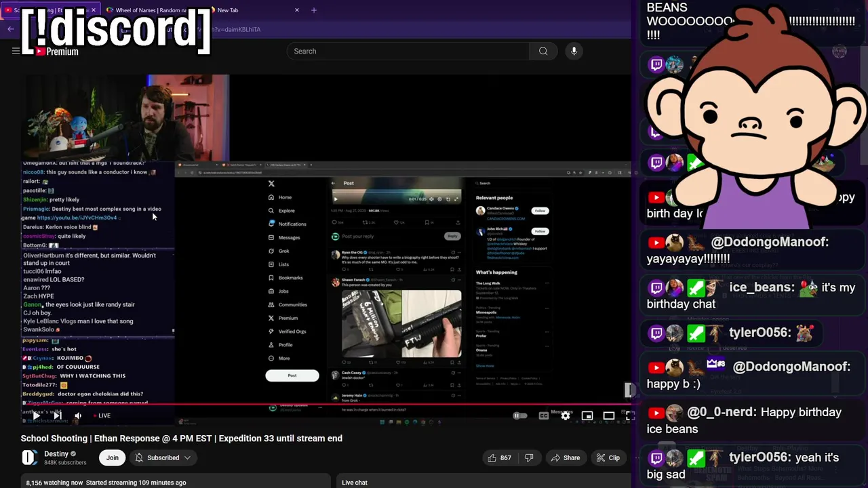
Task: Mute the video player volume
Action: (x=78, y=415)
